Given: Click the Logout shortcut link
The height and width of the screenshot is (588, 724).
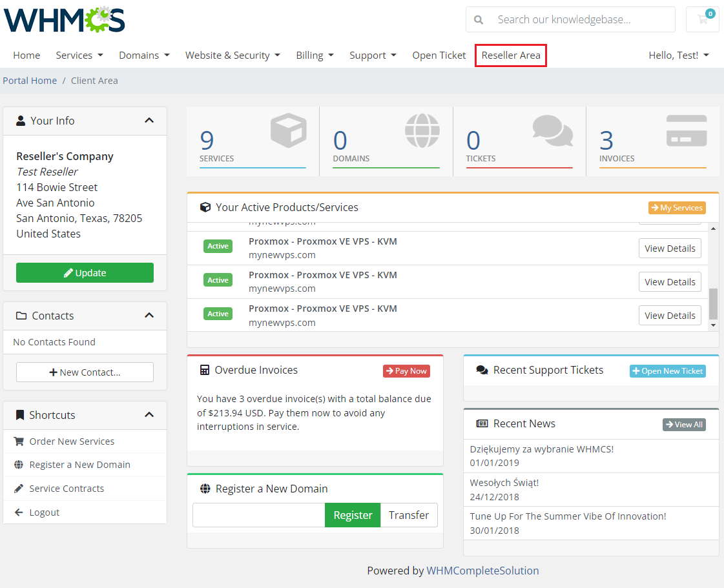Looking at the screenshot, I should 85,512.
